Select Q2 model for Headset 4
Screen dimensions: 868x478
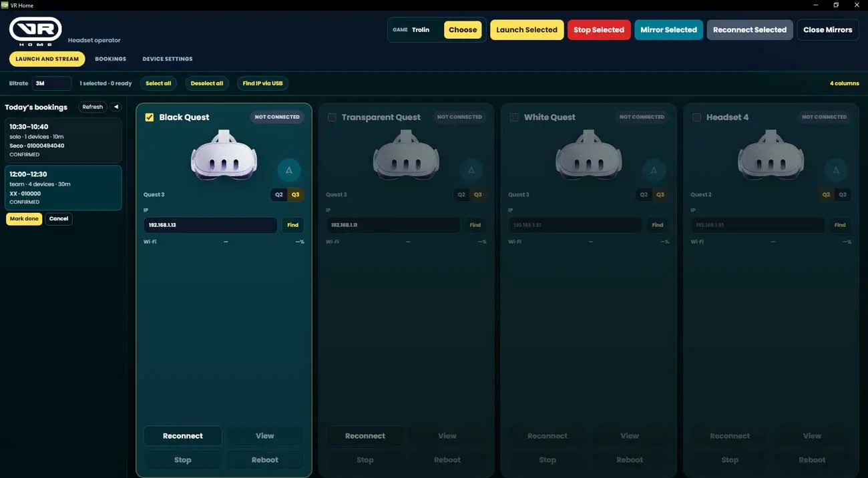coord(826,195)
